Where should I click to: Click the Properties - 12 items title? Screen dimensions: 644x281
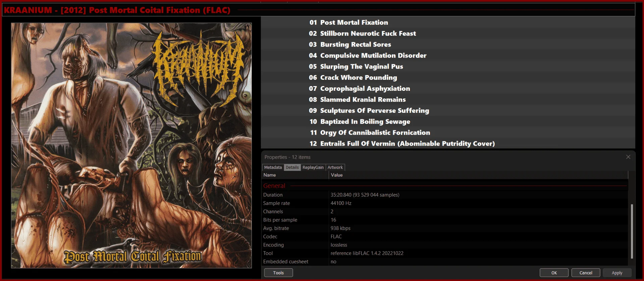pos(287,157)
